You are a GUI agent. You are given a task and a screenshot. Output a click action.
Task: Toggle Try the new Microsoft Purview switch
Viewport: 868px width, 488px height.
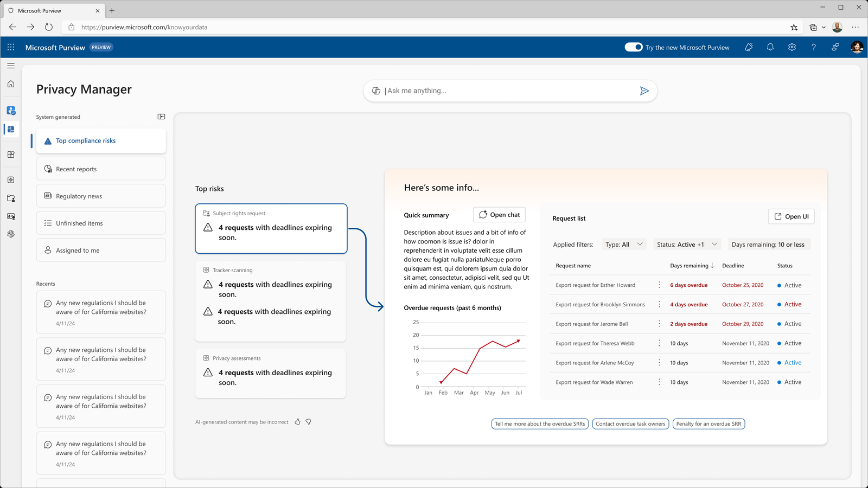click(633, 47)
